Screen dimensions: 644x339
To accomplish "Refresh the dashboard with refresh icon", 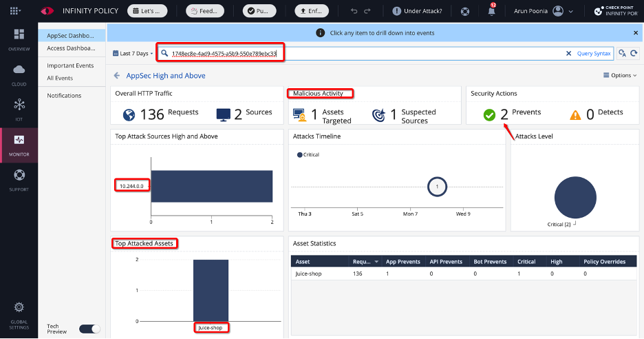I will pos(634,53).
